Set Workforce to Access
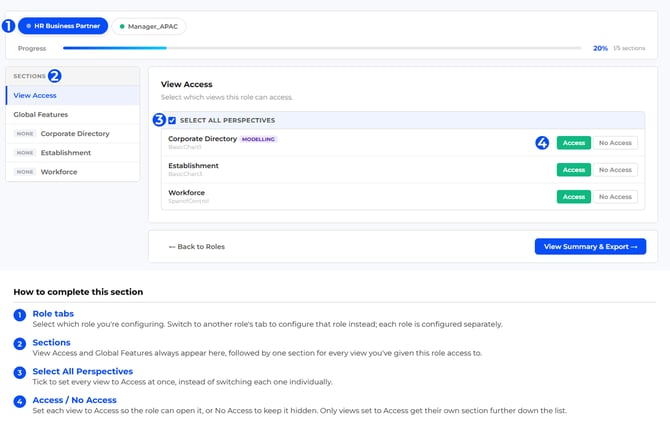Screen dimensions: 670x421 [x=573, y=197]
